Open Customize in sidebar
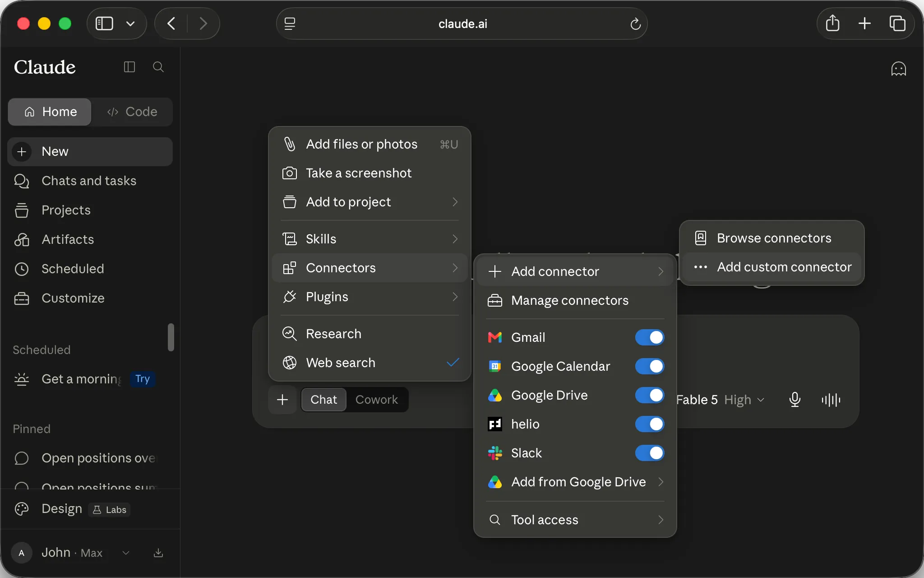 [x=90, y=298]
